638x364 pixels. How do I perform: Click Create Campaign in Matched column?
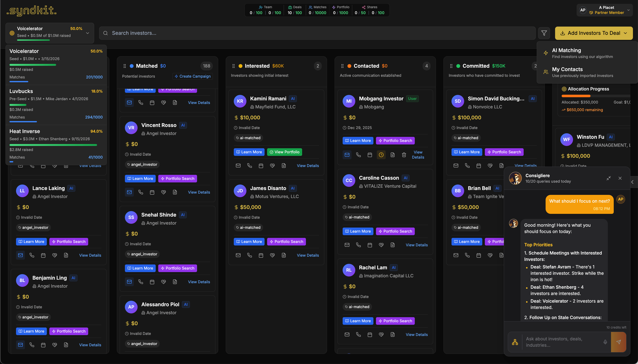click(x=193, y=76)
